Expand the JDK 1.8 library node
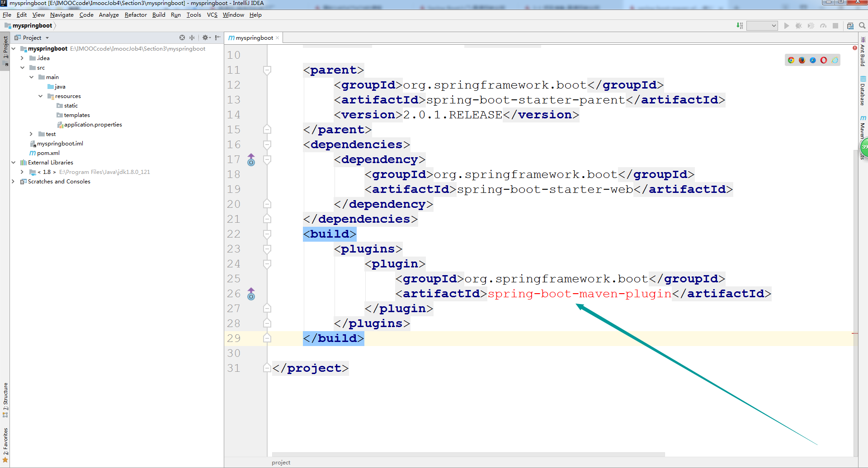Viewport: 868px width, 468px height. tap(22, 172)
